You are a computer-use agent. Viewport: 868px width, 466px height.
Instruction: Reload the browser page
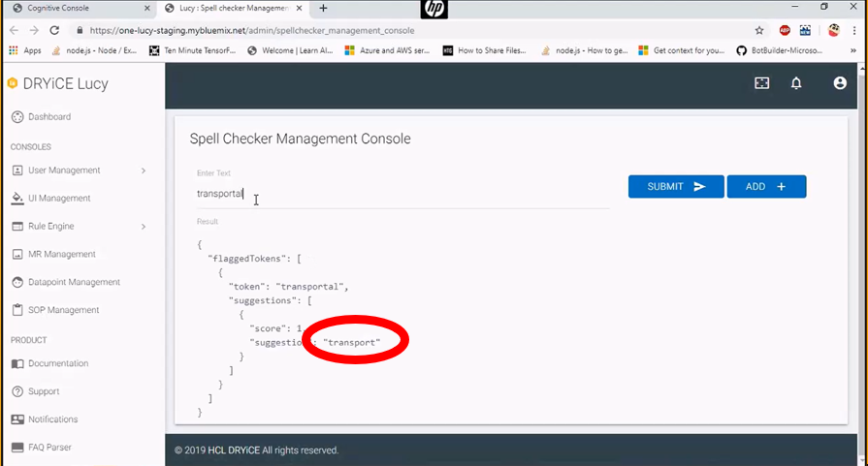(x=54, y=30)
